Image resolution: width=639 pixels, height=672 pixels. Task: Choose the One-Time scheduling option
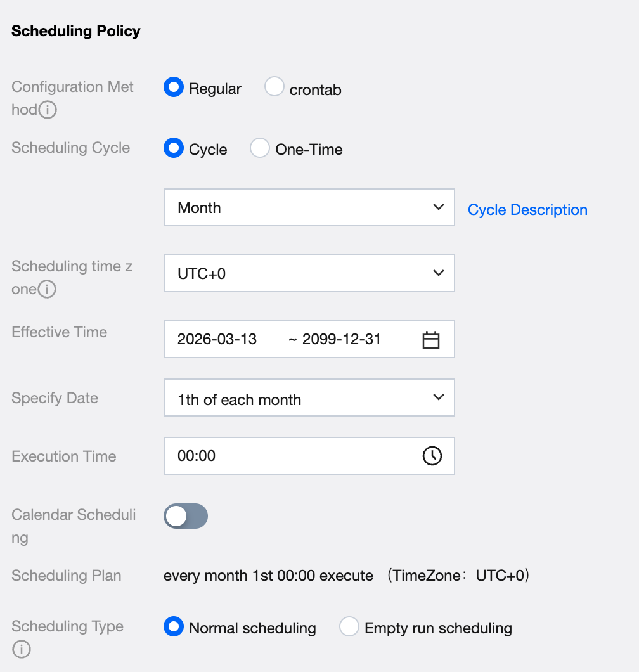[x=260, y=148]
